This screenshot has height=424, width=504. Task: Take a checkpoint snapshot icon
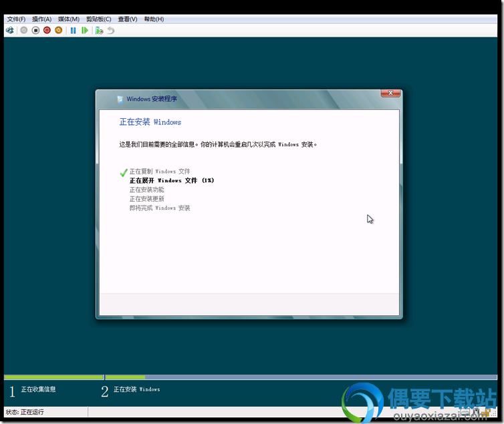100,31
